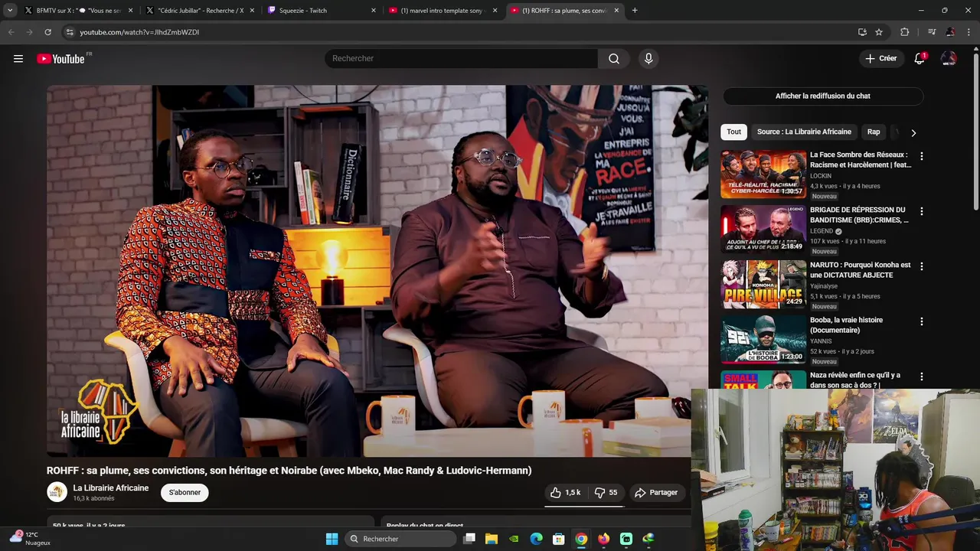980x551 pixels.
Task: Open options for Naza révèle video
Action: (921, 377)
